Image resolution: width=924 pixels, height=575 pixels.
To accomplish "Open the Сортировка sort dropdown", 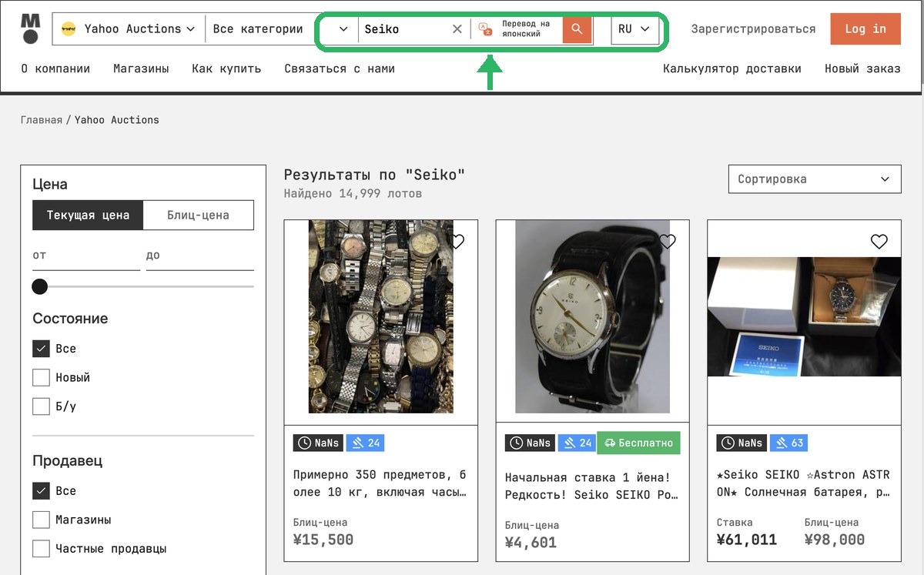I will (x=815, y=179).
